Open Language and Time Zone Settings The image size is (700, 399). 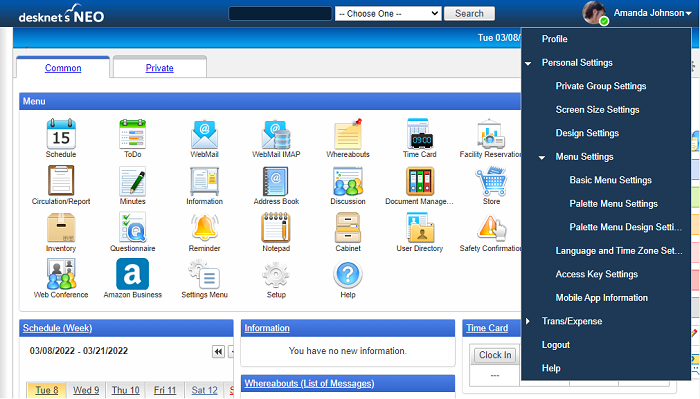pyautogui.click(x=619, y=251)
